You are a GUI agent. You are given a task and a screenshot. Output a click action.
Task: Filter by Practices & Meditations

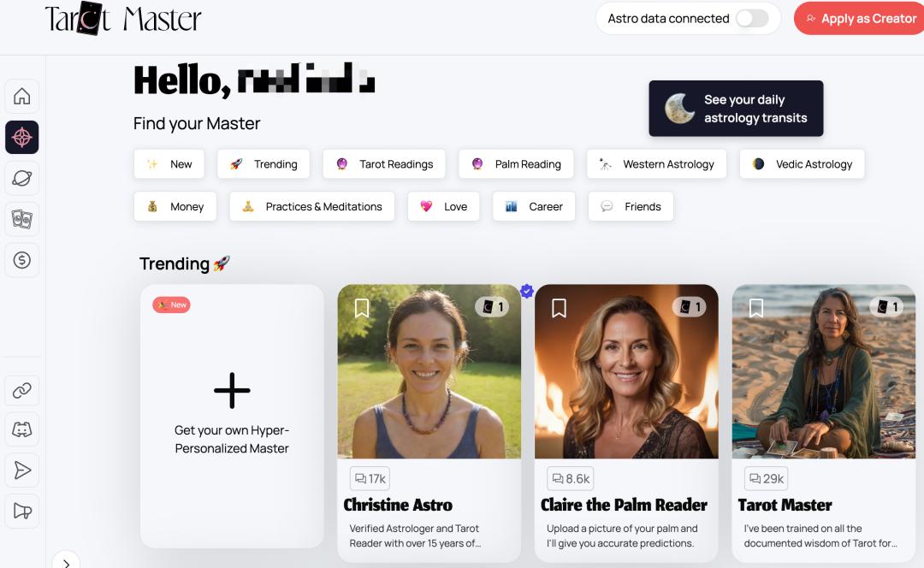(311, 206)
